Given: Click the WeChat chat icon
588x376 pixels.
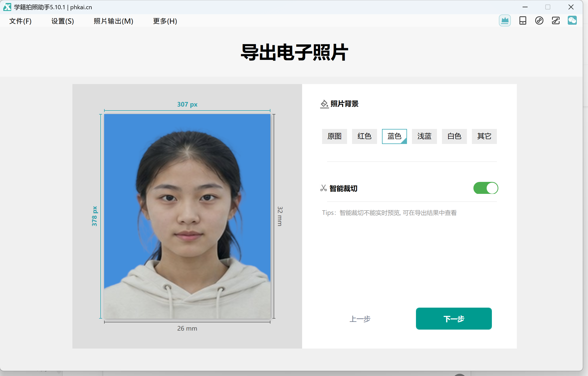Looking at the screenshot, I should [572, 20].
